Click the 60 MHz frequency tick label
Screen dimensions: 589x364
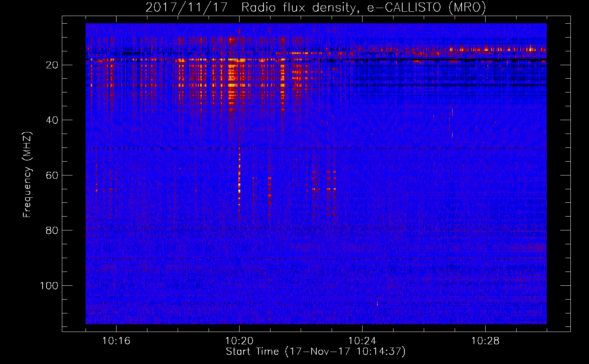(x=52, y=175)
